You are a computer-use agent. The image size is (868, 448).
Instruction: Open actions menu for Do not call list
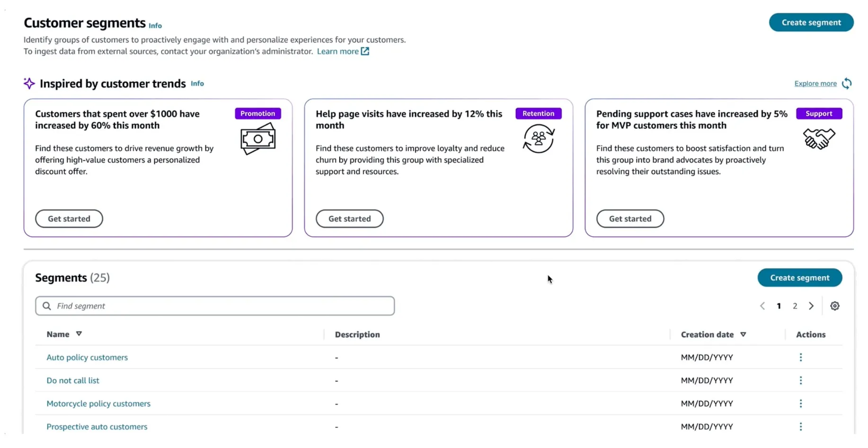pyautogui.click(x=801, y=381)
